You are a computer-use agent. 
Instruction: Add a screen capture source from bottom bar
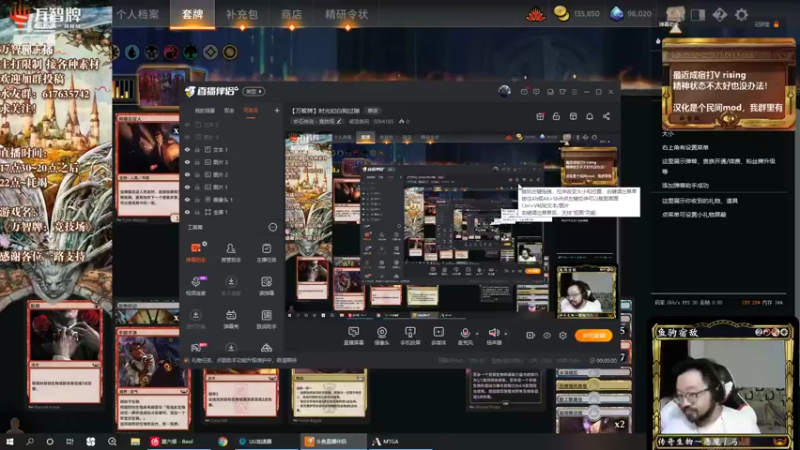(353, 336)
